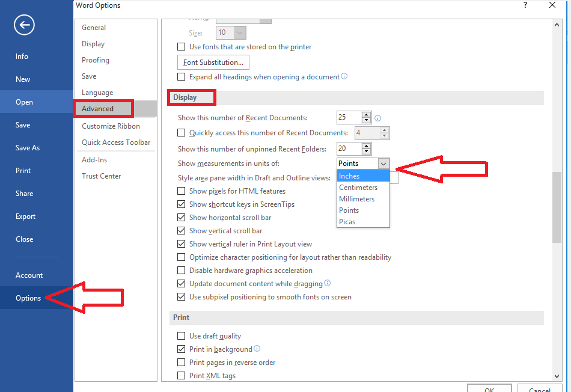Disable Show vertical ruler in Print Layout view
This screenshot has height=392, width=571.
(x=182, y=244)
